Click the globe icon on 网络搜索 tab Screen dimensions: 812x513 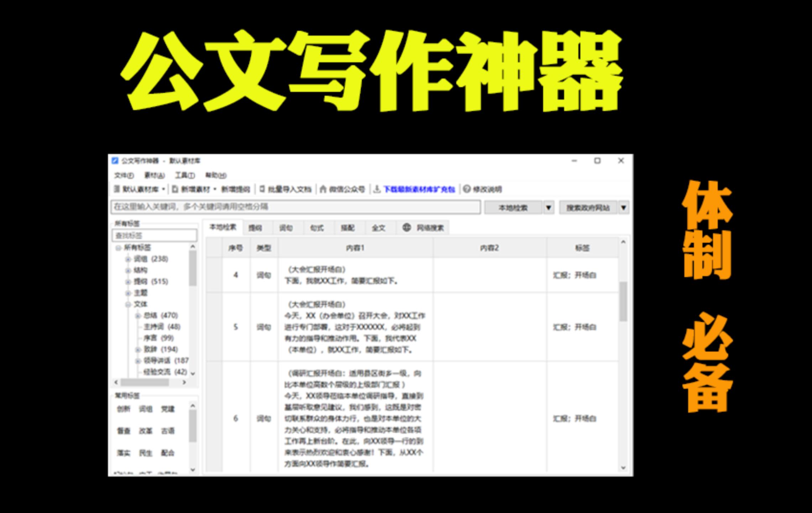(407, 227)
